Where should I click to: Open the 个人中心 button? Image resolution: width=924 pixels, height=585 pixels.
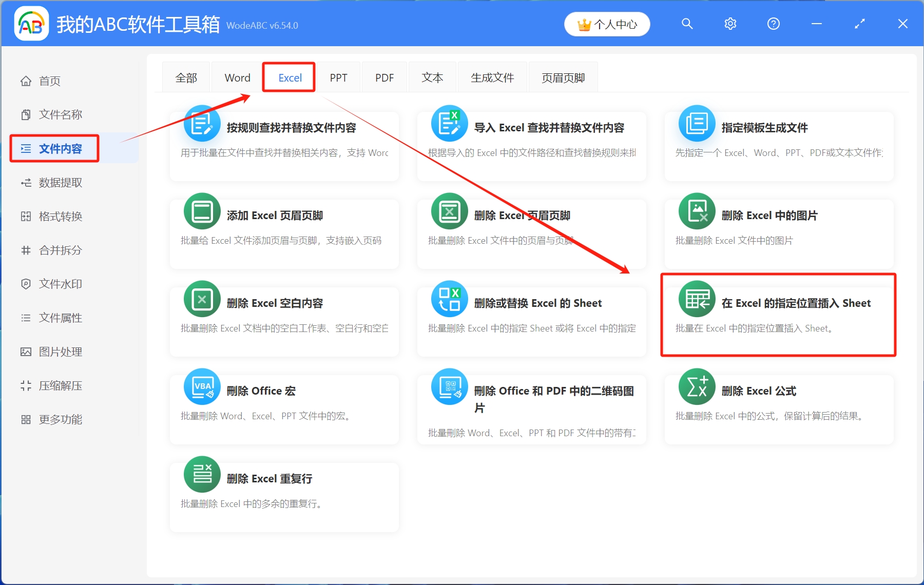607,25
